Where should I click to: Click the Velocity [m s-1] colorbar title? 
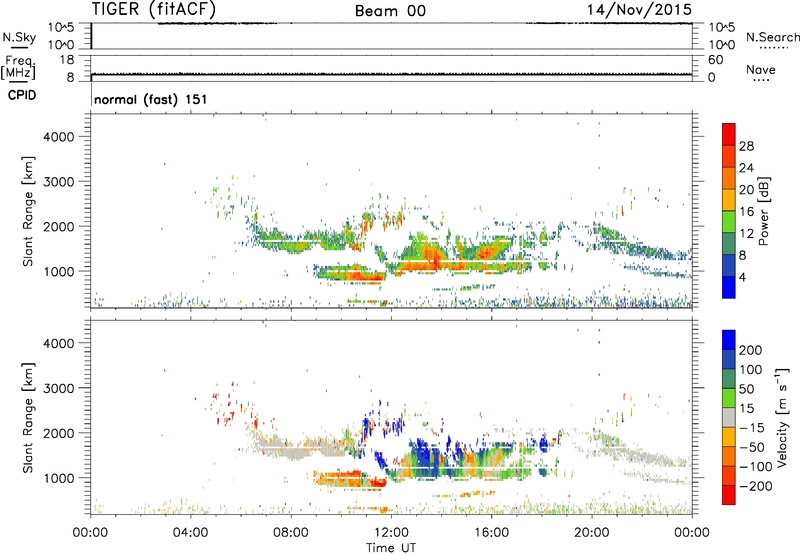click(783, 417)
